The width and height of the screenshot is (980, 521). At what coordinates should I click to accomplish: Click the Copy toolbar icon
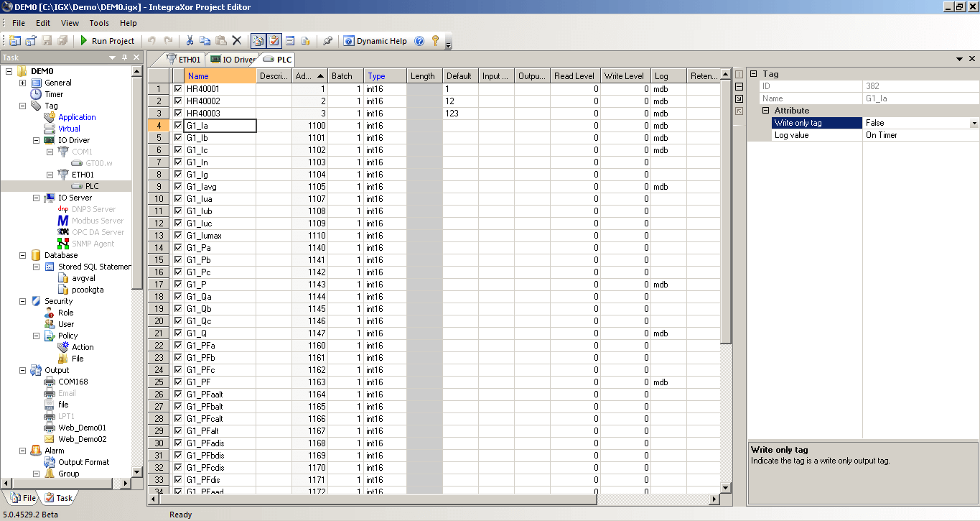pos(205,41)
